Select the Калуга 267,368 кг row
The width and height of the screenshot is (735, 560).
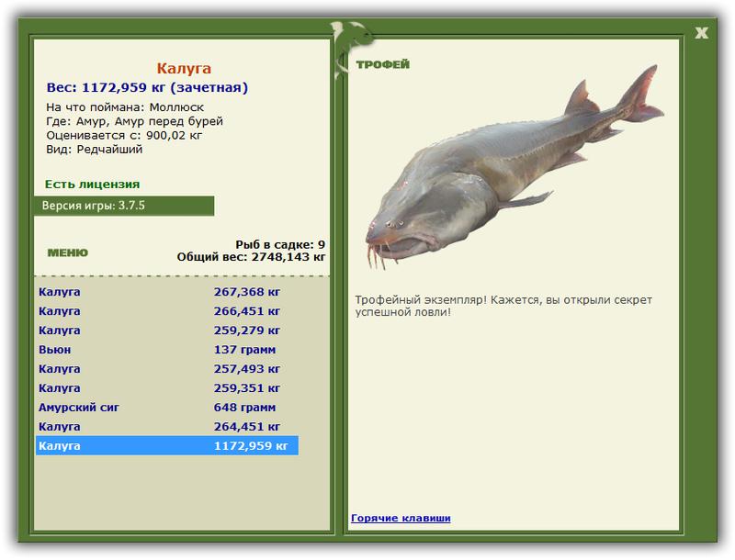coord(167,292)
